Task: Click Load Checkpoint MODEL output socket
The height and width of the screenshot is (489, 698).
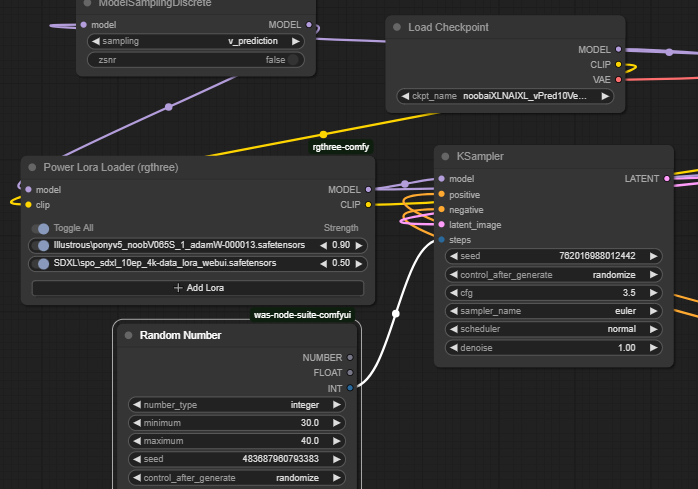Action: click(618, 49)
